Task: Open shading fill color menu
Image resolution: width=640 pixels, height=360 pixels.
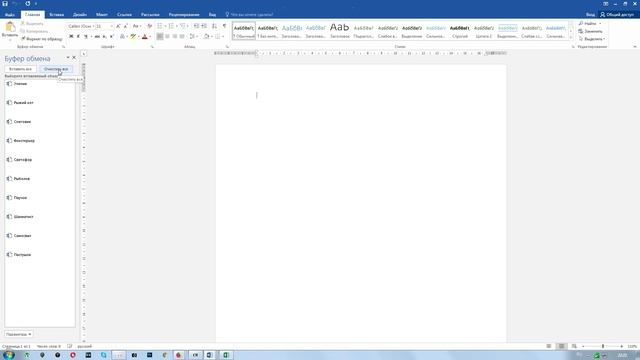Action: point(207,37)
